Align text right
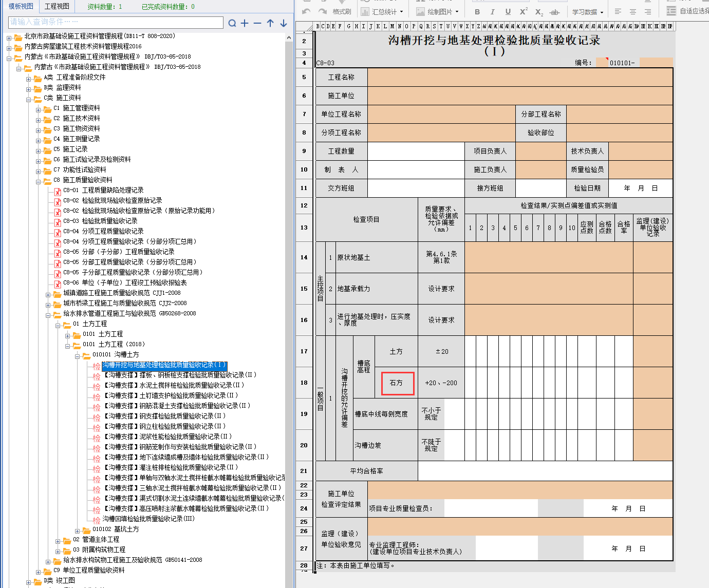This screenshot has width=709, height=588. coord(648,11)
